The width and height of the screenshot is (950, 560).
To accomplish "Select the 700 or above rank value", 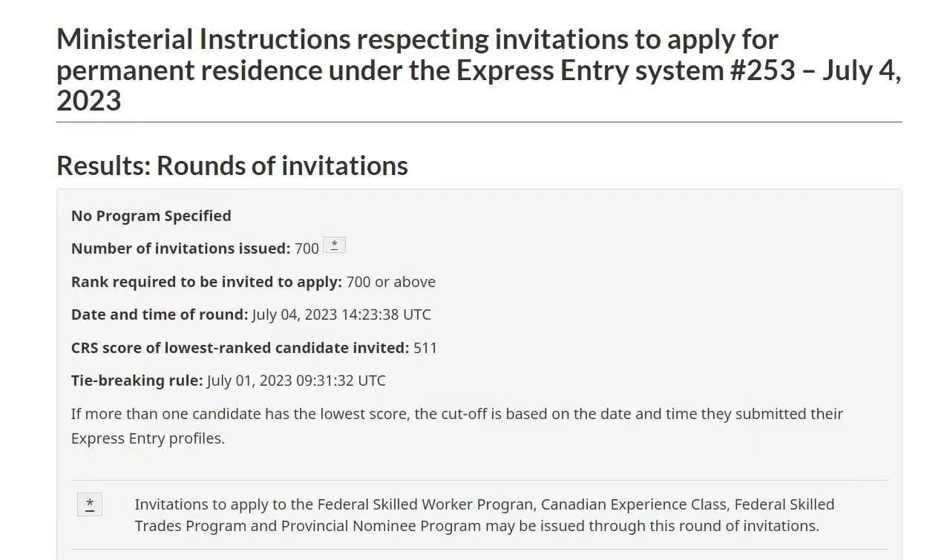I will tap(391, 282).
